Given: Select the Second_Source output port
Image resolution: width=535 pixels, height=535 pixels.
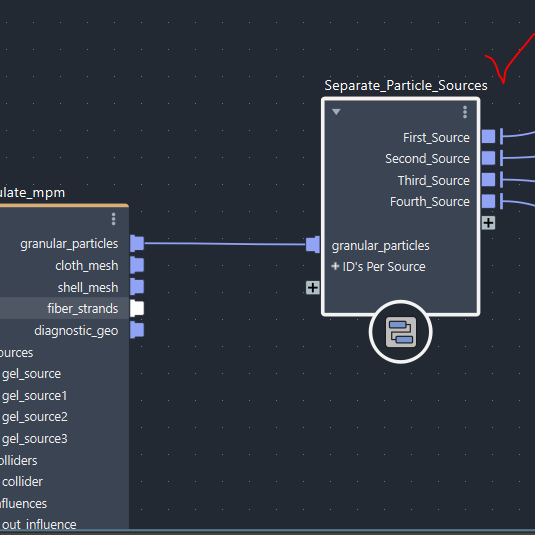Looking at the screenshot, I should pyautogui.click(x=488, y=158).
